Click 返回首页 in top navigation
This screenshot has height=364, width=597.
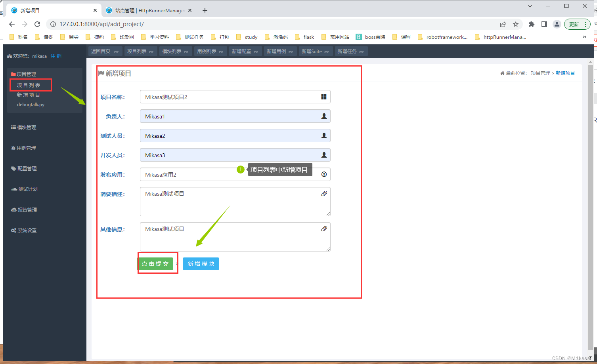tap(105, 51)
